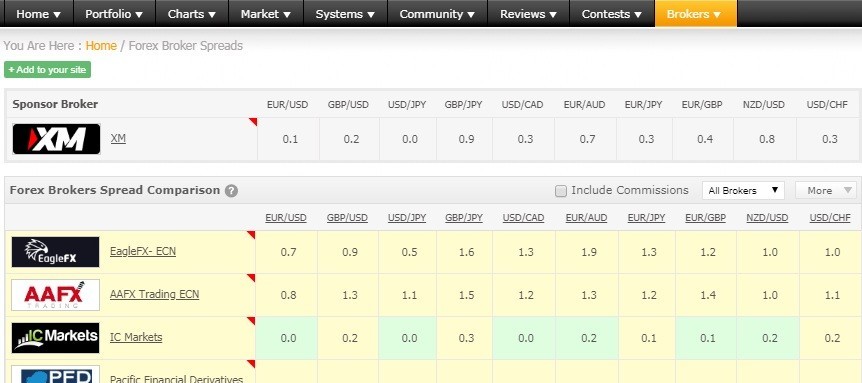Open the All Brokers dropdown
Screen dimensions: 862x383
point(743,191)
